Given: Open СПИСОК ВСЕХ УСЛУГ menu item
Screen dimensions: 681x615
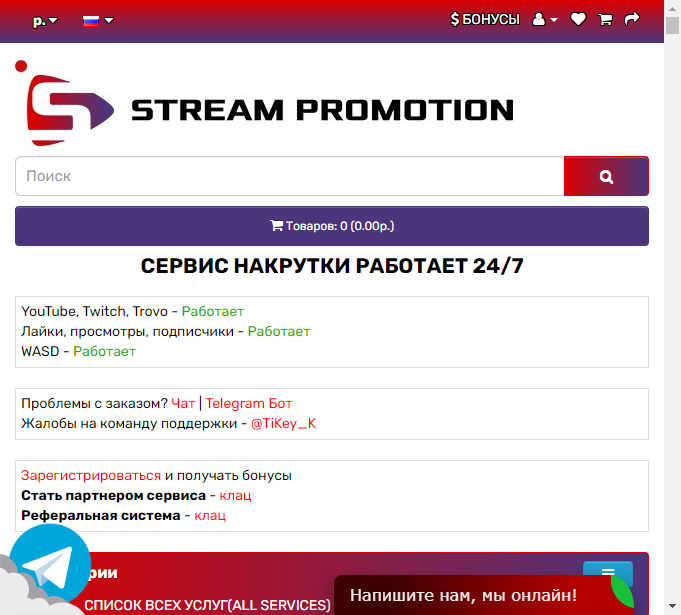Looking at the screenshot, I should click(x=207, y=605).
